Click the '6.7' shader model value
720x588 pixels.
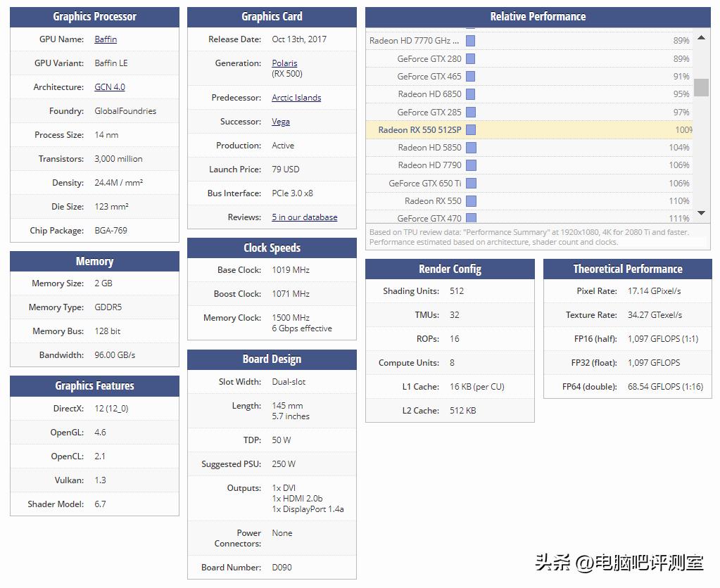(x=100, y=504)
